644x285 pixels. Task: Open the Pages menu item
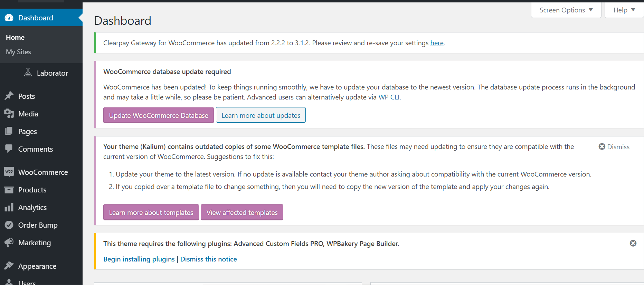coord(27,131)
